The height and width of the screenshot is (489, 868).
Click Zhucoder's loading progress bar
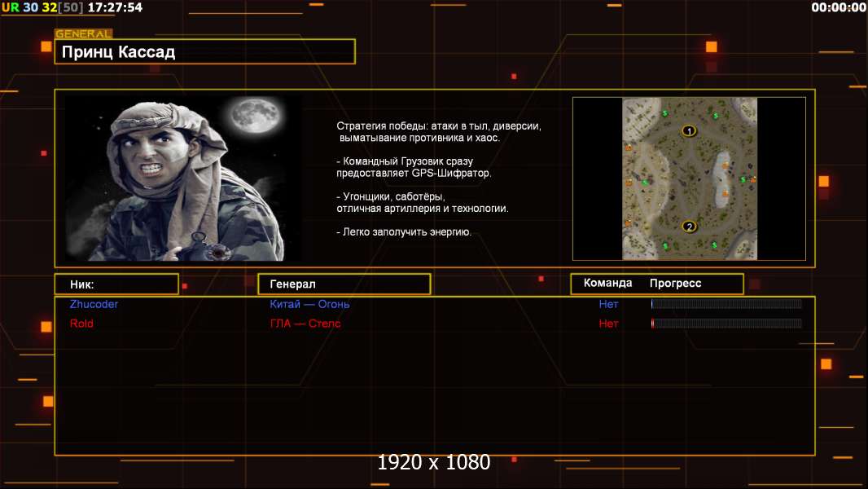[x=726, y=304]
